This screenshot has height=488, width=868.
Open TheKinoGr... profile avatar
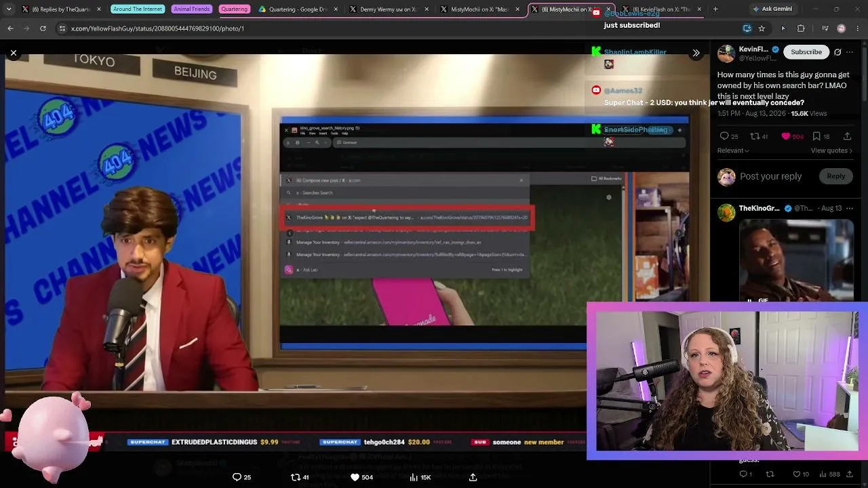click(x=726, y=212)
